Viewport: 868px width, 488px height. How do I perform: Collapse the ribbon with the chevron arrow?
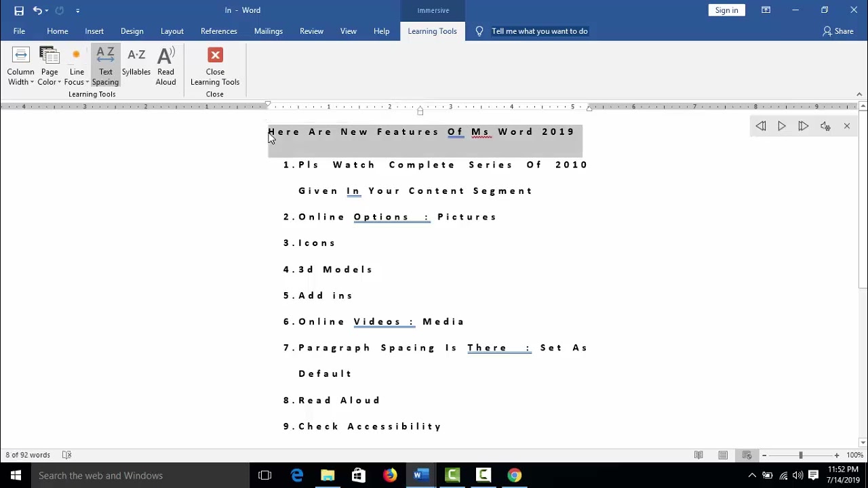pyautogui.click(x=859, y=94)
